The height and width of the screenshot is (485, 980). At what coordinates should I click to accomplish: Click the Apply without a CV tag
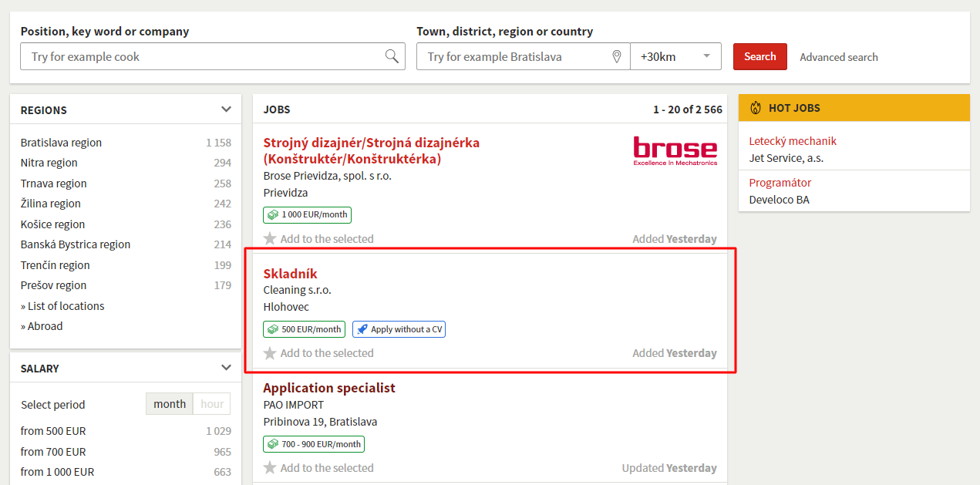coord(399,329)
